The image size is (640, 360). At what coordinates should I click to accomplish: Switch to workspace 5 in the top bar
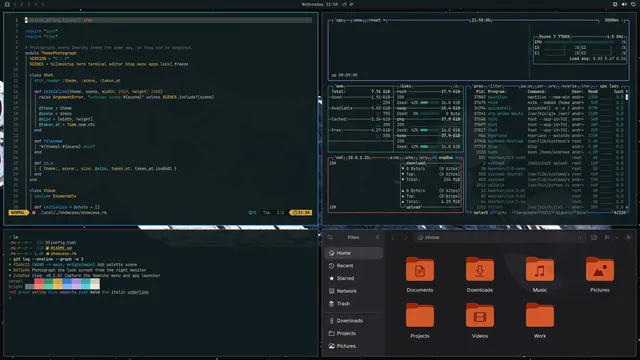pyautogui.click(x=42, y=4)
